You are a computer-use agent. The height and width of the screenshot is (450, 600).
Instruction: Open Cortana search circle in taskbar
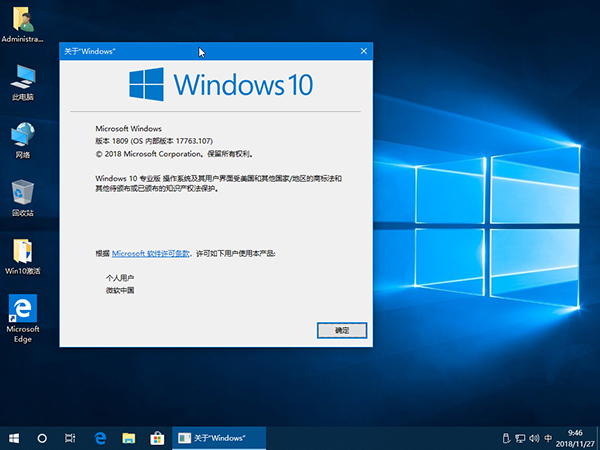(x=42, y=438)
